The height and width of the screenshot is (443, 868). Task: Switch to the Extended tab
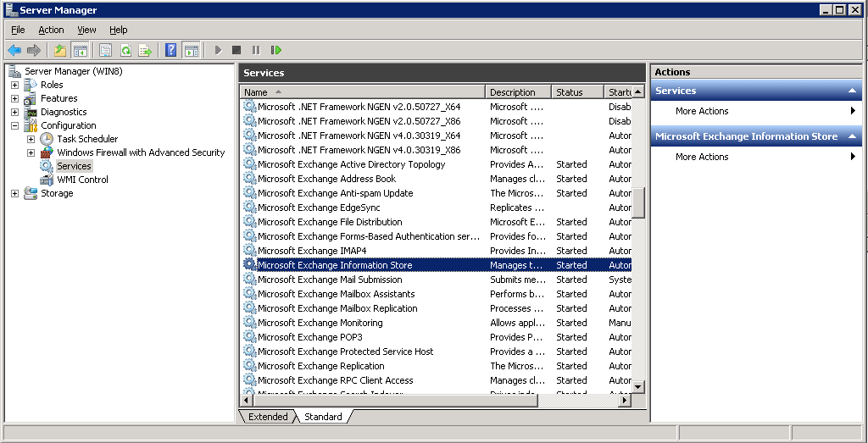point(268,417)
